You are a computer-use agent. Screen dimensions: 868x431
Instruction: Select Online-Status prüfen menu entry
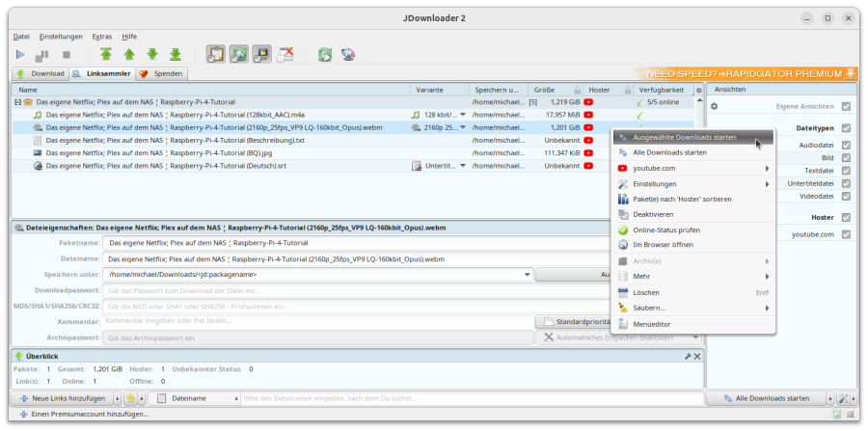pos(693,229)
